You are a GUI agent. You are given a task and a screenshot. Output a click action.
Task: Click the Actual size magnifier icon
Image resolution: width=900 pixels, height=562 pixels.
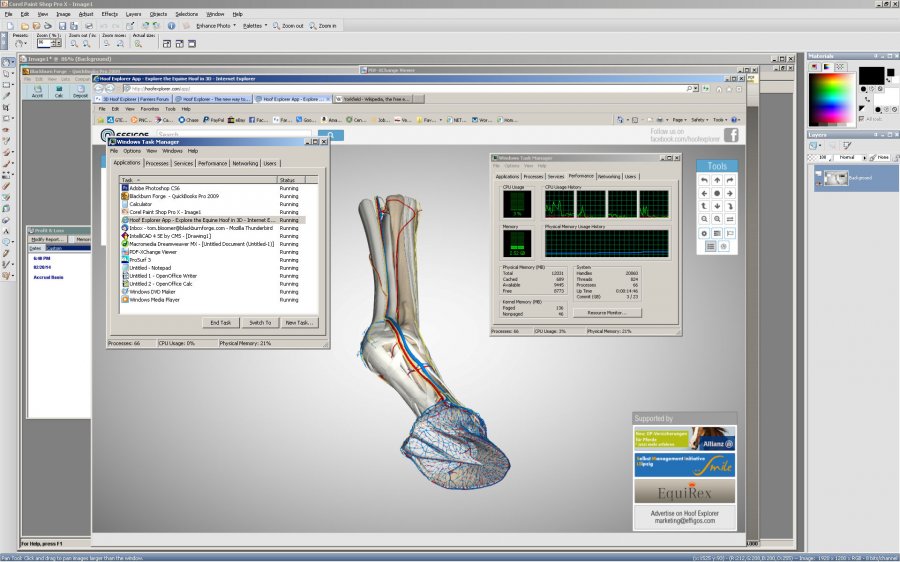coord(138,44)
